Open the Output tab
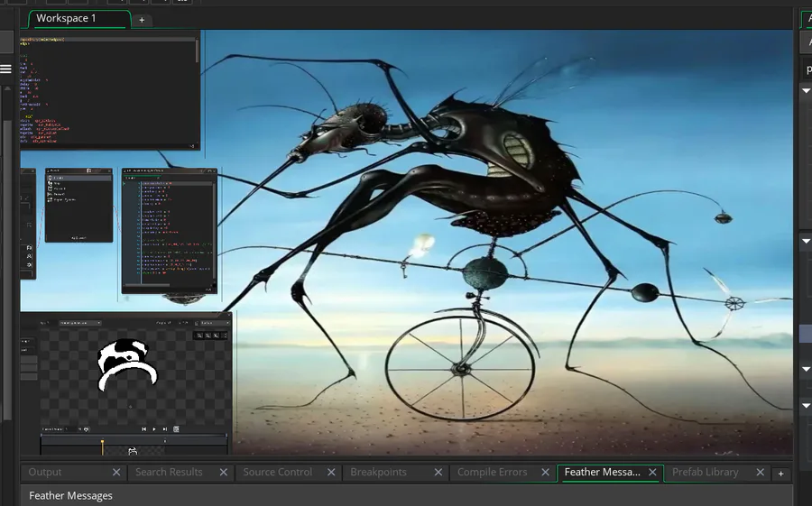This screenshot has width=812, height=506. click(x=45, y=472)
